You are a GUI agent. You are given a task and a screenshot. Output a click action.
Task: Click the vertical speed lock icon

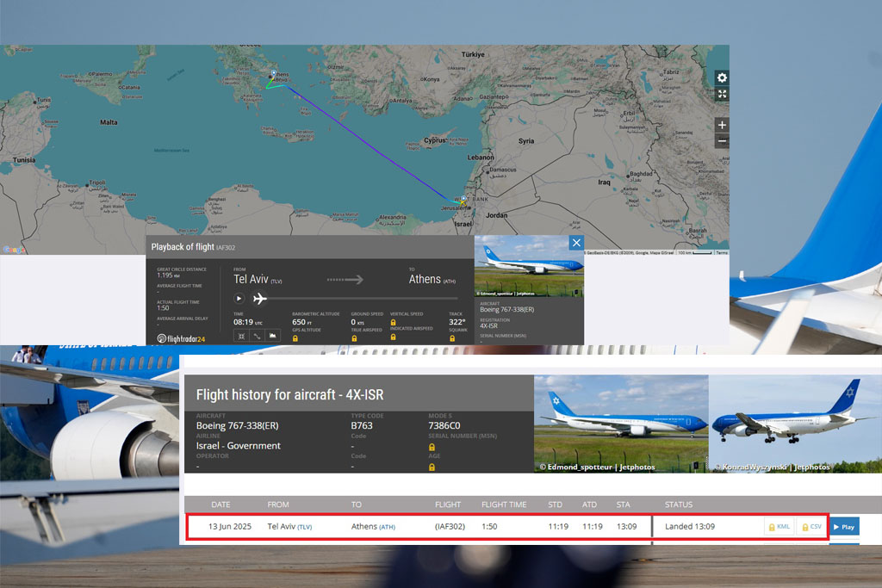[393, 323]
